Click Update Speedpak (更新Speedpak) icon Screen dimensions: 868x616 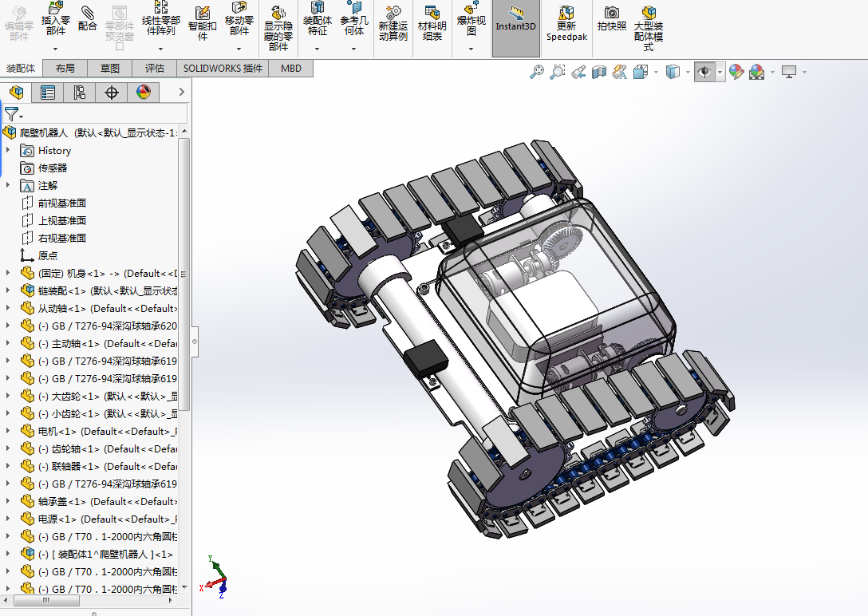pyautogui.click(x=566, y=23)
